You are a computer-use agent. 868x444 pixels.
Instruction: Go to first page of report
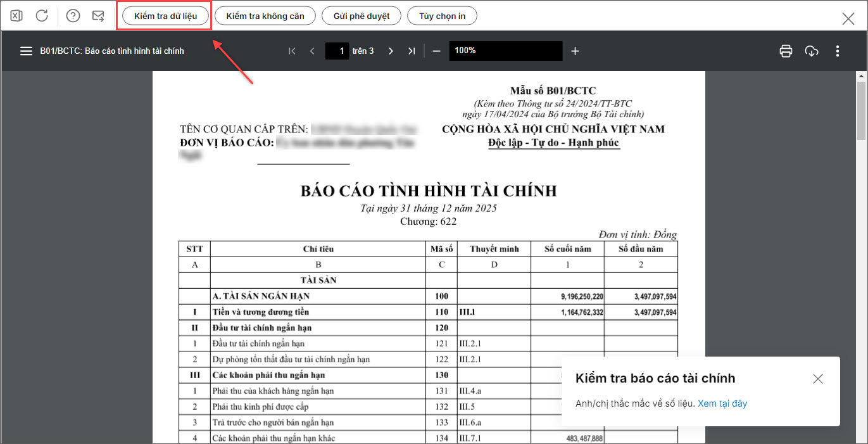tap(292, 51)
